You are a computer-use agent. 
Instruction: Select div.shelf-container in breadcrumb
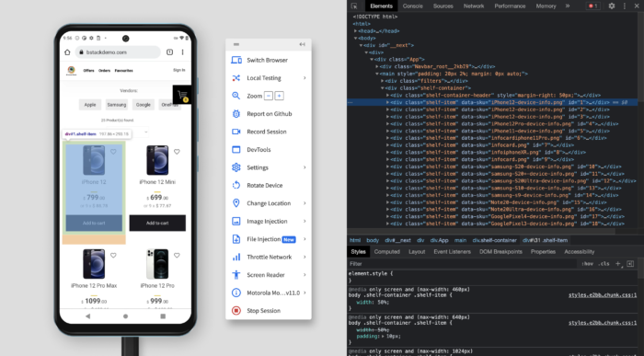pos(495,241)
